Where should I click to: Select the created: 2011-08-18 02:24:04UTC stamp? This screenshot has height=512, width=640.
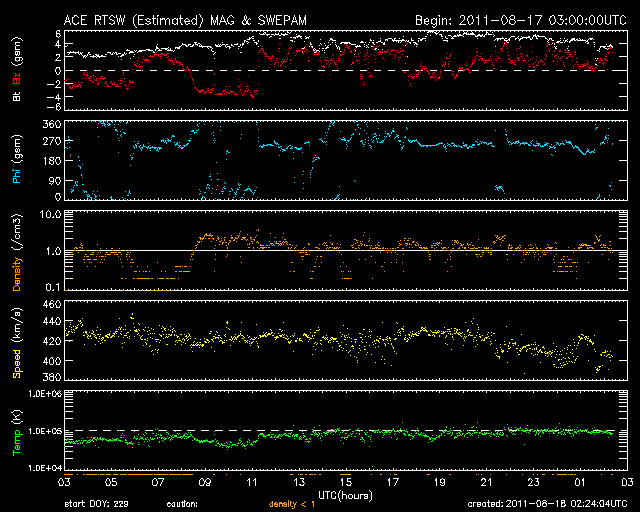point(547,504)
